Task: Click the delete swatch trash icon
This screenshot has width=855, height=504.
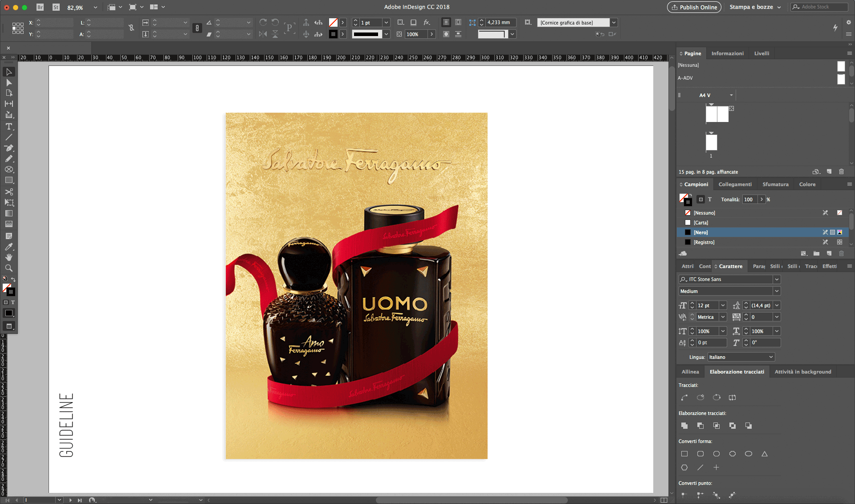Action: pos(841,253)
